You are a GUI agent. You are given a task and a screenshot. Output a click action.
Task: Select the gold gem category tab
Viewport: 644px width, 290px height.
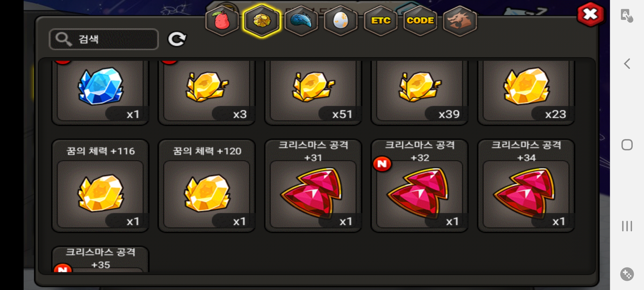tap(261, 21)
